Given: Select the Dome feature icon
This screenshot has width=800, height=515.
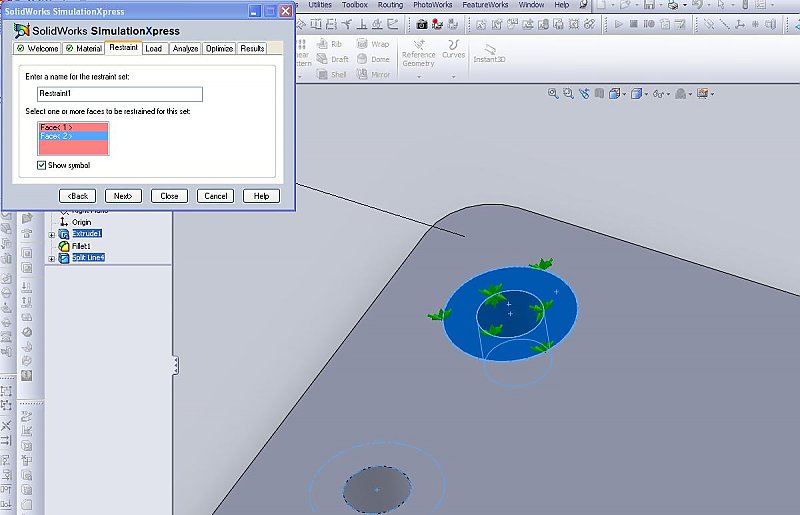Looking at the screenshot, I should coord(362,59).
